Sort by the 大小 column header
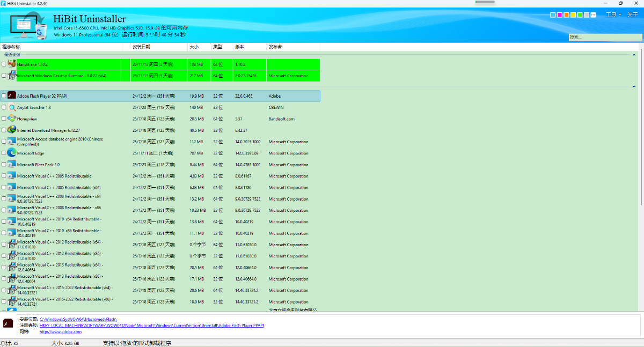This screenshot has width=644, height=347. click(x=194, y=47)
